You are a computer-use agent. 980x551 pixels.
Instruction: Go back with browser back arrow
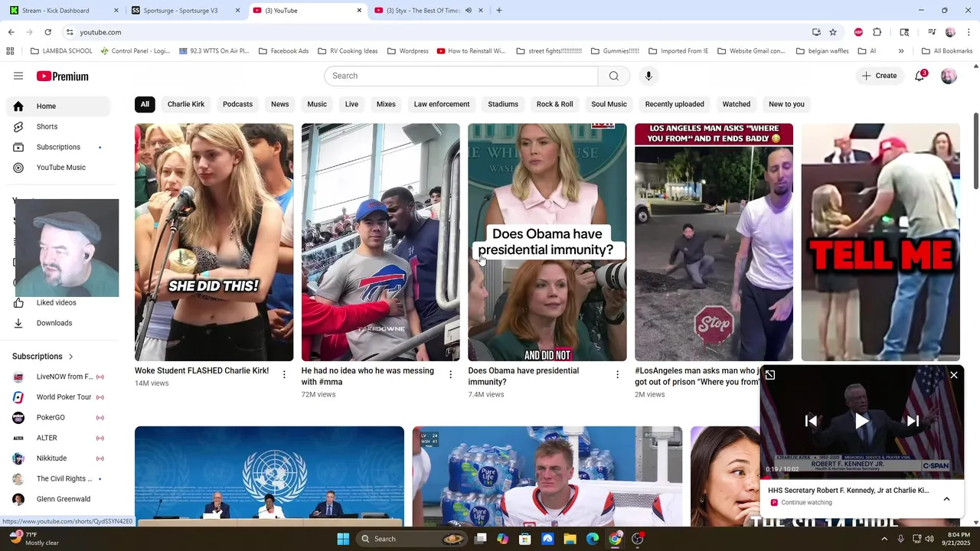pyautogui.click(x=11, y=32)
